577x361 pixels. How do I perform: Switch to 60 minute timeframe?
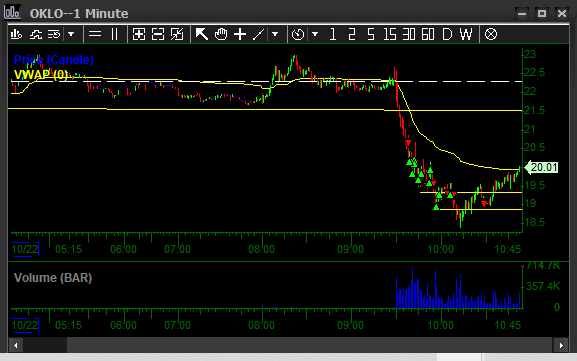tap(428, 34)
